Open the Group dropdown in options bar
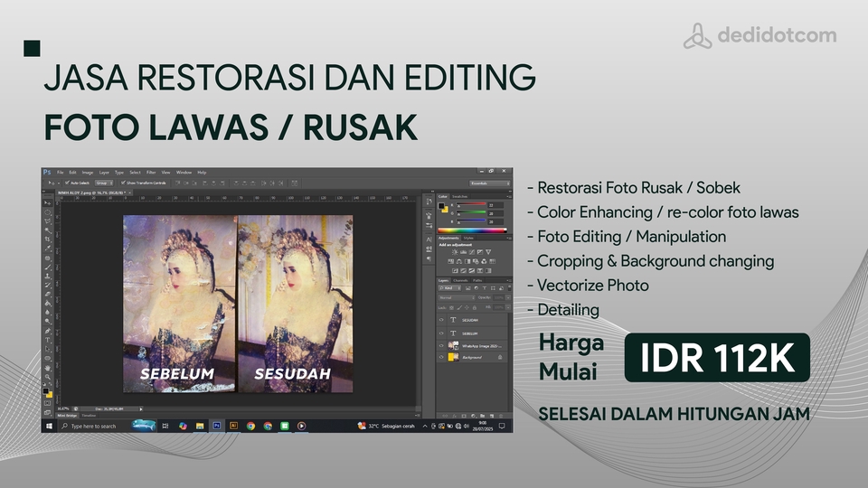This screenshot has height=488, width=868. click(x=103, y=183)
